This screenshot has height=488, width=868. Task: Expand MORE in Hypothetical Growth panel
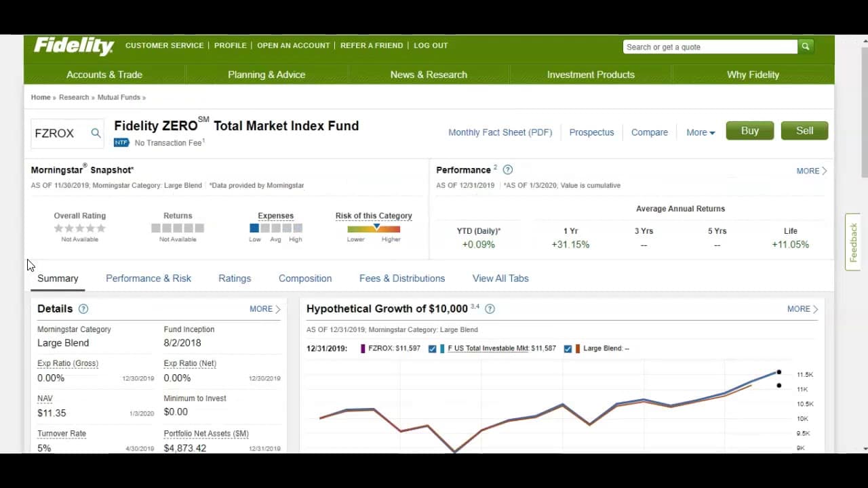(802, 309)
